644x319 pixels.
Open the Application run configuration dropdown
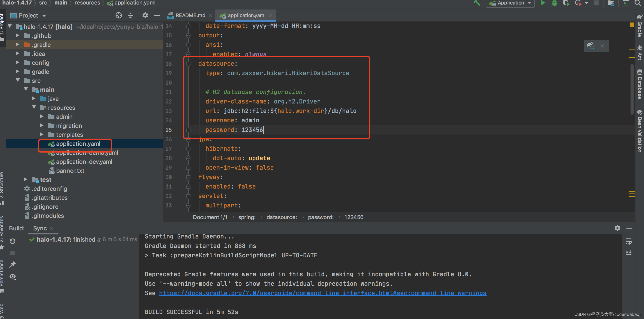(510, 3)
